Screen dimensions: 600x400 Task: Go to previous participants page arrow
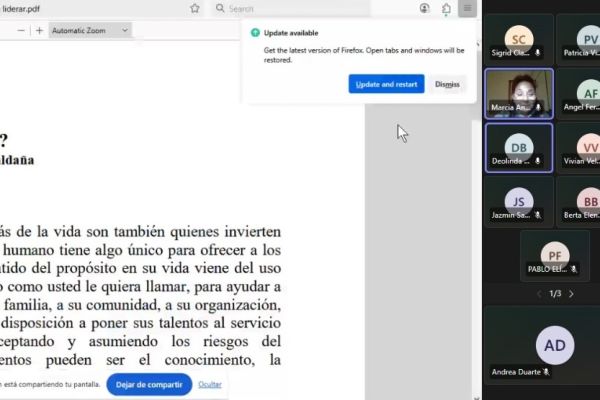(538, 294)
